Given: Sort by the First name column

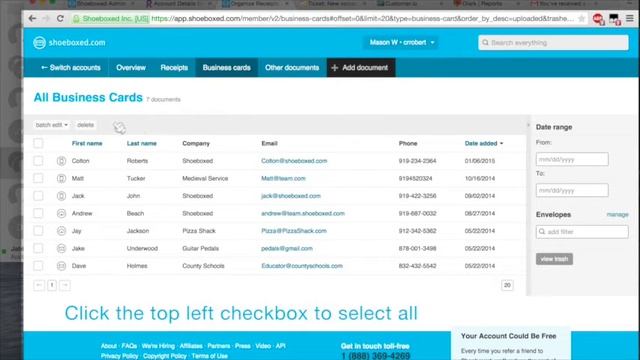Looking at the screenshot, I should 87,143.
